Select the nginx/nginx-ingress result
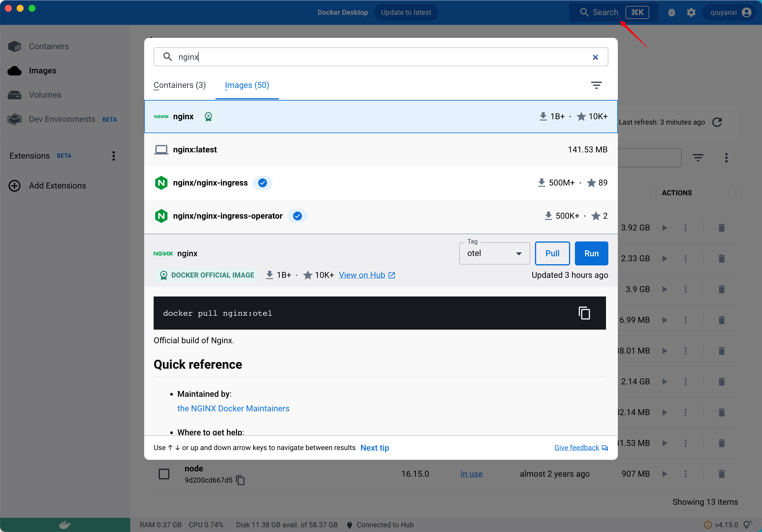Viewport: 762px width, 532px height. tap(381, 183)
